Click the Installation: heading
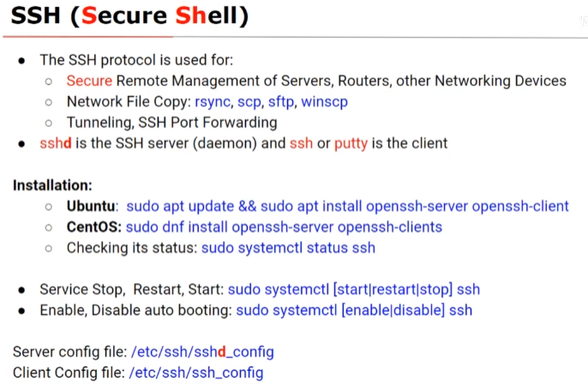Image resolution: width=588 pixels, height=387 pixels. (x=52, y=185)
